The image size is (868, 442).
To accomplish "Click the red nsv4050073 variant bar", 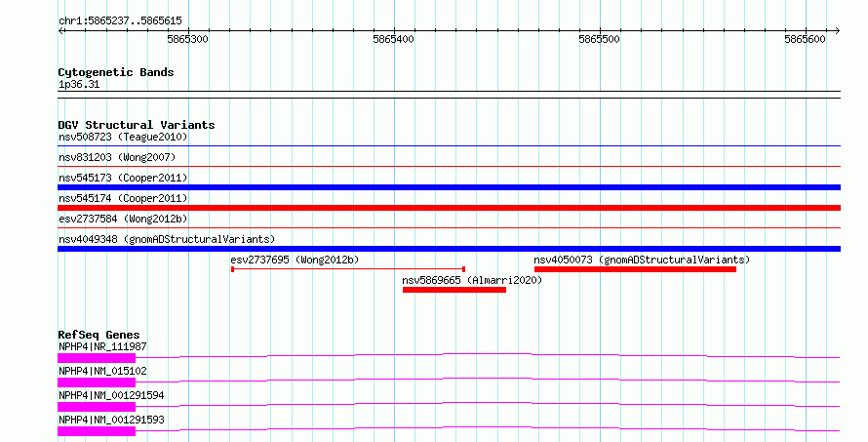I will 635,269.
